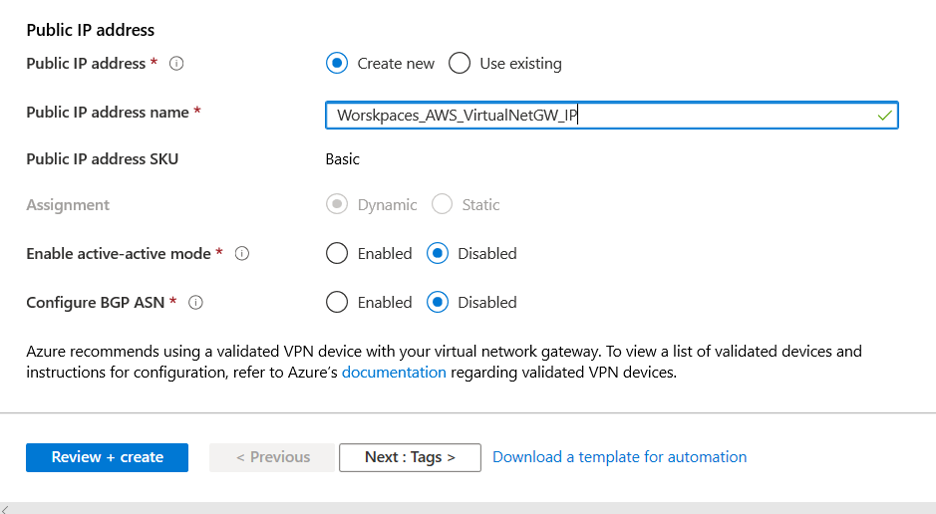
Task: Download a template for automation
Action: click(619, 457)
